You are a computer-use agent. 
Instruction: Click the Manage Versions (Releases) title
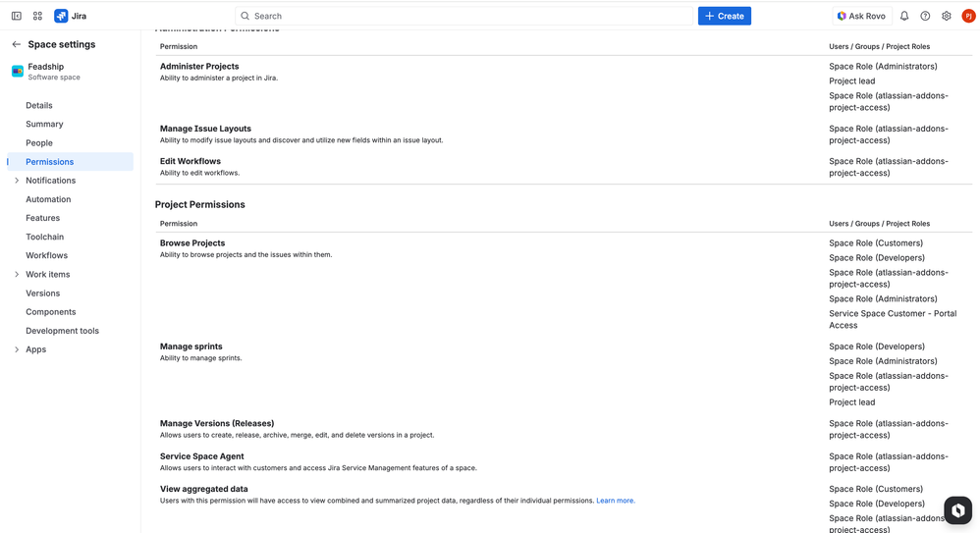217,424
